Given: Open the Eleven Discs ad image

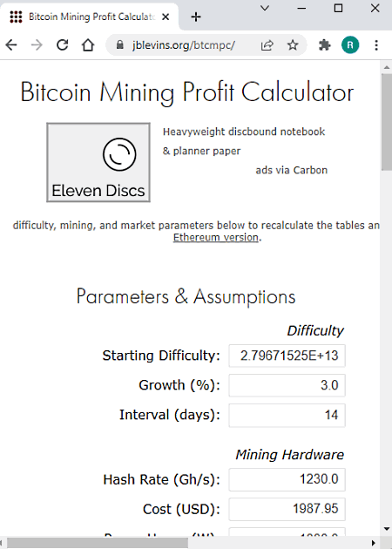Looking at the screenshot, I should [x=98, y=162].
